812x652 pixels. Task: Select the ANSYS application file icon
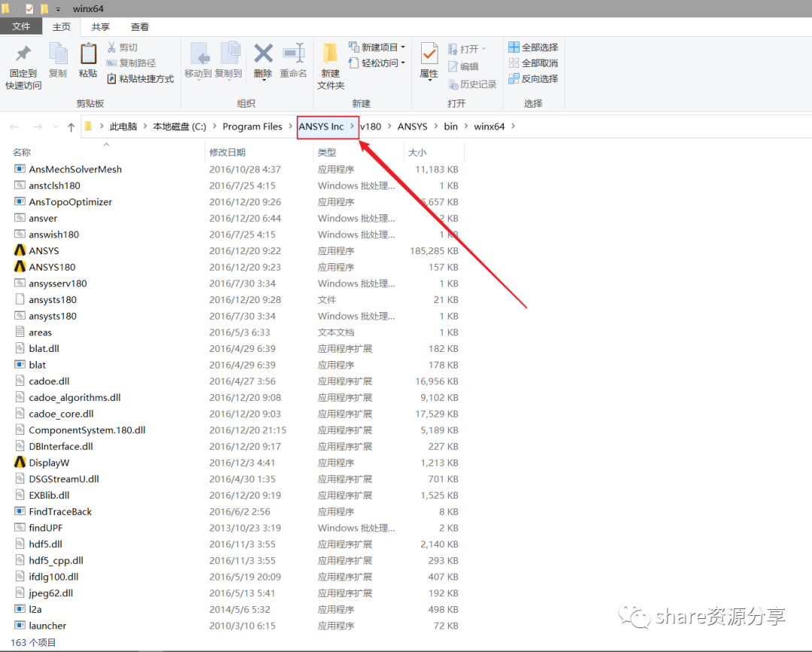(x=20, y=250)
